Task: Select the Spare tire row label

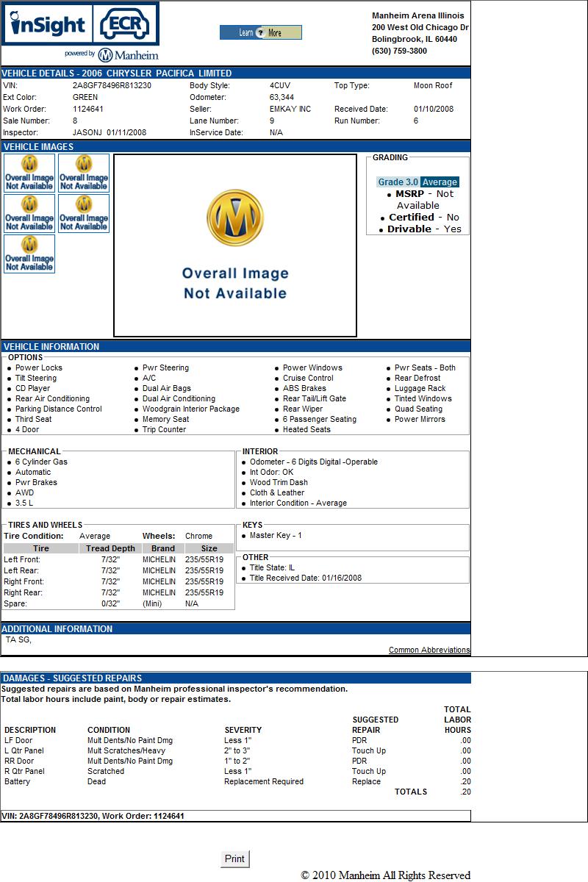Action: tap(15, 603)
